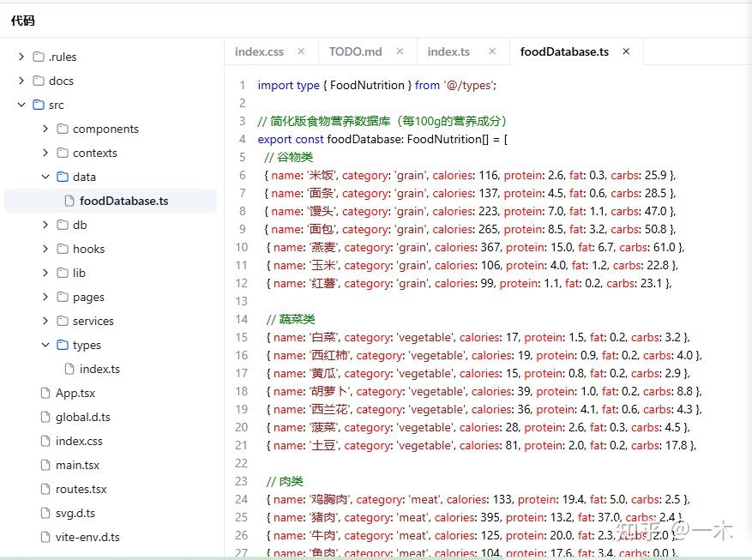The width and height of the screenshot is (752, 560).
Task: Close the TODO.md tab
Action: (399, 51)
